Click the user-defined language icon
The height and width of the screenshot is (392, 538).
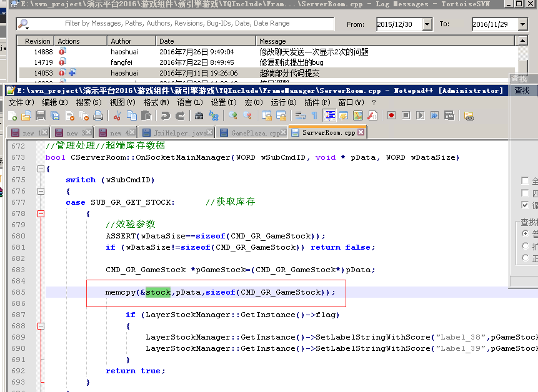point(344,116)
